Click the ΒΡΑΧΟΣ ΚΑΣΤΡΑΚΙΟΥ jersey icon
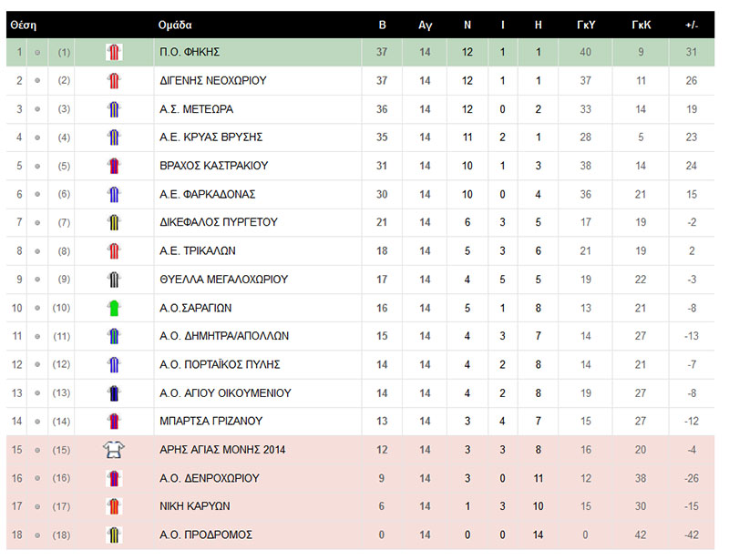 tap(114, 166)
